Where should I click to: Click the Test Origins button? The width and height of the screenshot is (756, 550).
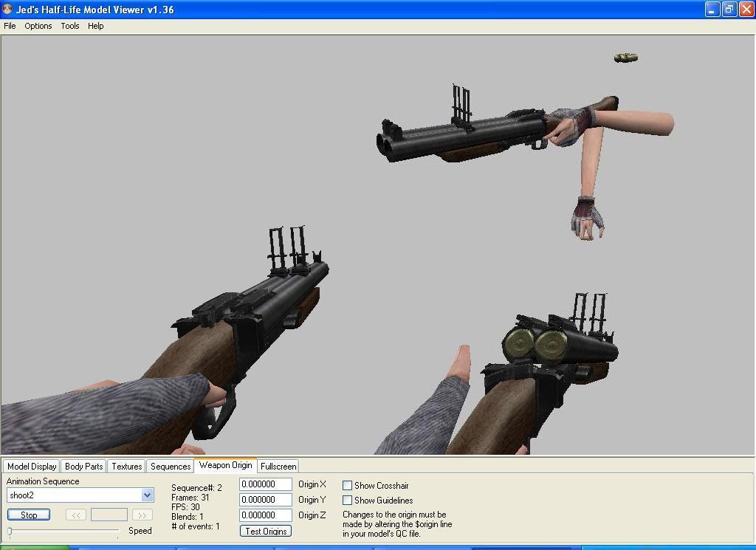coord(266,532)
